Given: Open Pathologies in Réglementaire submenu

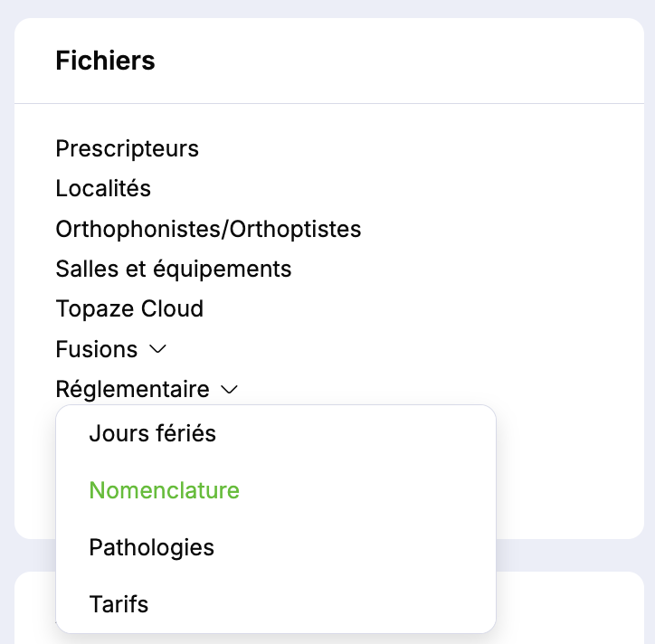Looking at the screenshot, I should [151, 547].
